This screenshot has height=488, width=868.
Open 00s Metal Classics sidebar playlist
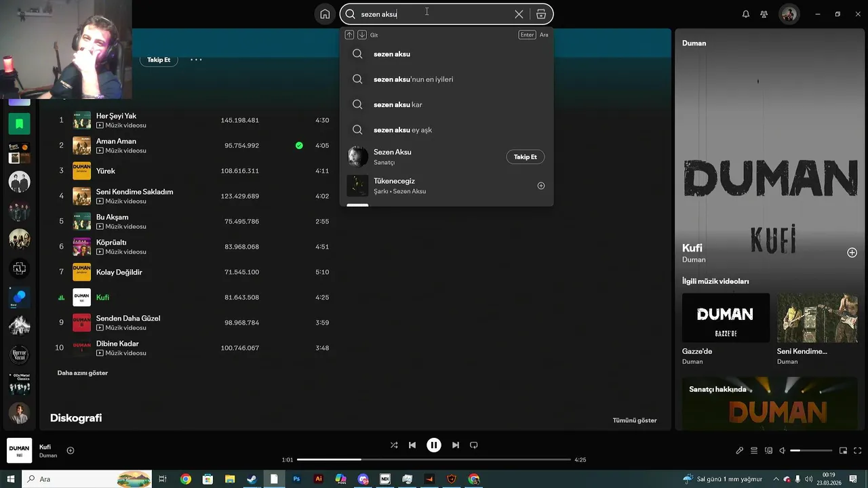pyautogui.click(x=19, y=384)
